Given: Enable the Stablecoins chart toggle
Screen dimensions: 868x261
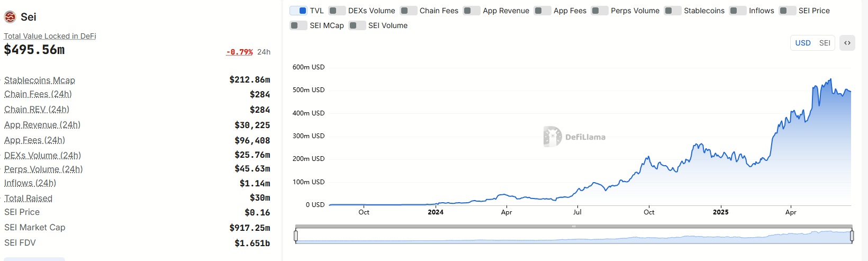Looking at the screenshot, I should click(x=673, y=11).
